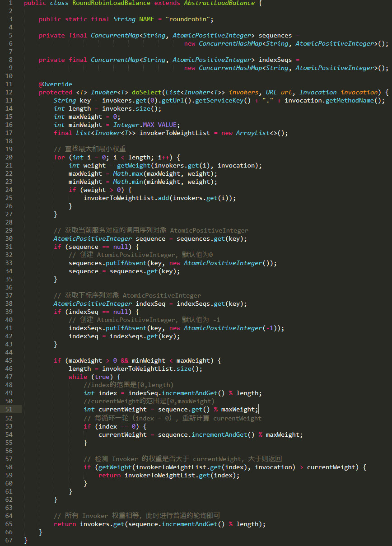Click line number 67 in the gutter
The image size is (392, 546).
[9, 541]
